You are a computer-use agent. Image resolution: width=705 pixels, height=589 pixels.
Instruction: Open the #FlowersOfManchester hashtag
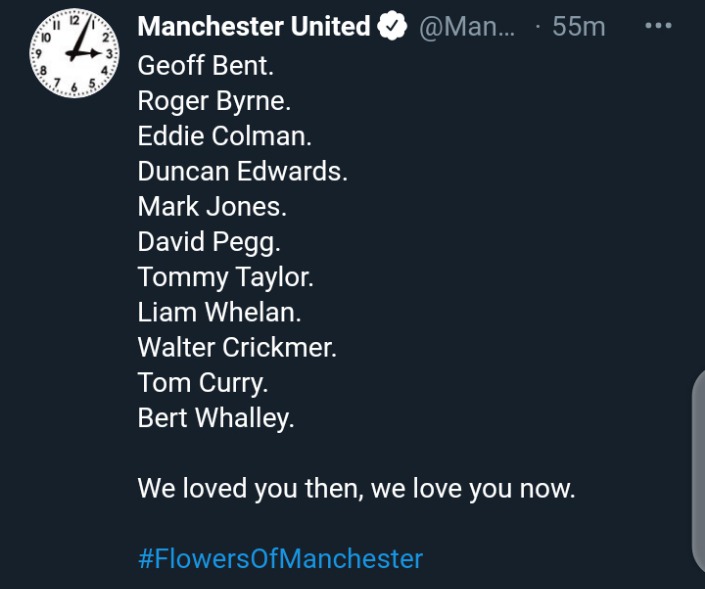[x=280, y=559]
